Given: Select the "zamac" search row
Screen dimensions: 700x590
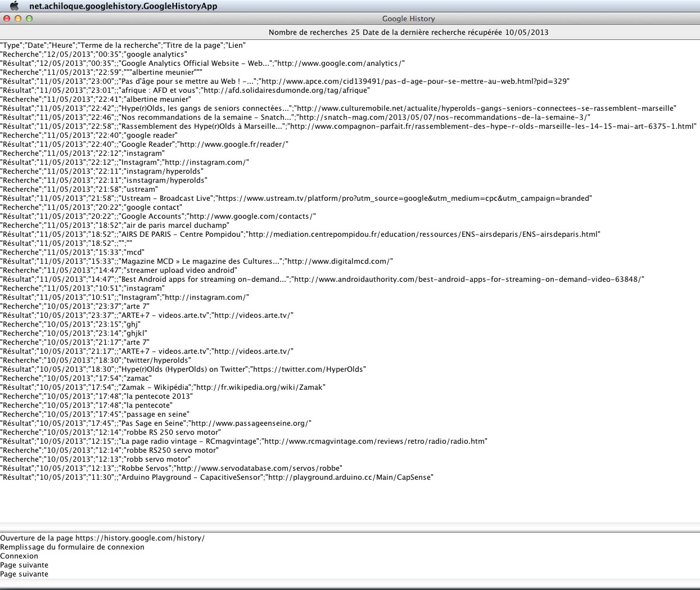Looking at the screenshot, I should 76,379.
